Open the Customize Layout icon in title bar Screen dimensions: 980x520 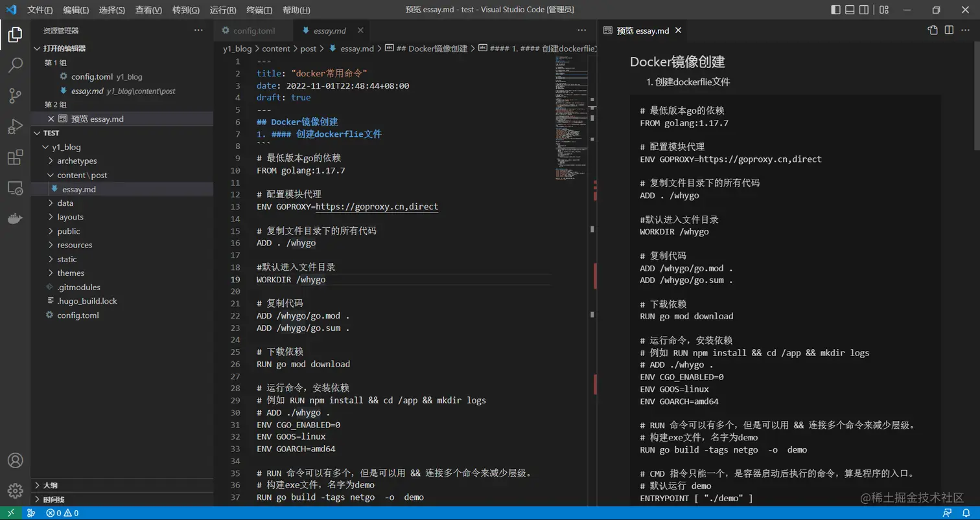(x=885, y=10)
